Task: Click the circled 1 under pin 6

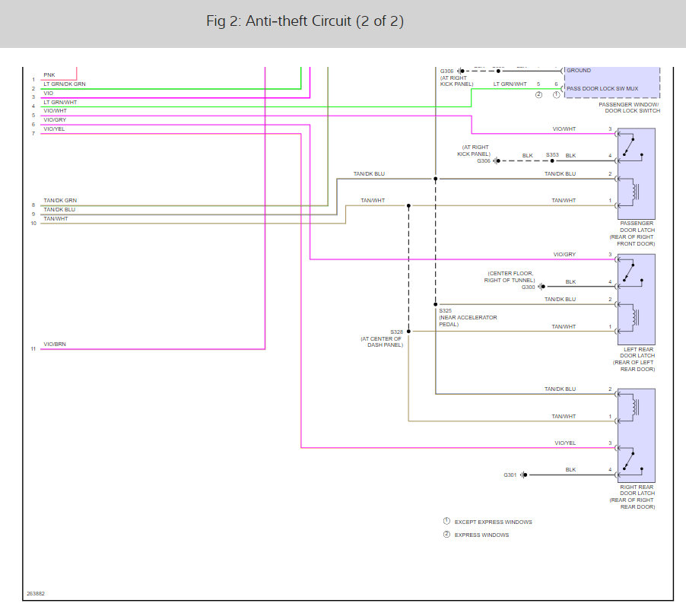Action: tap(556, 95)
